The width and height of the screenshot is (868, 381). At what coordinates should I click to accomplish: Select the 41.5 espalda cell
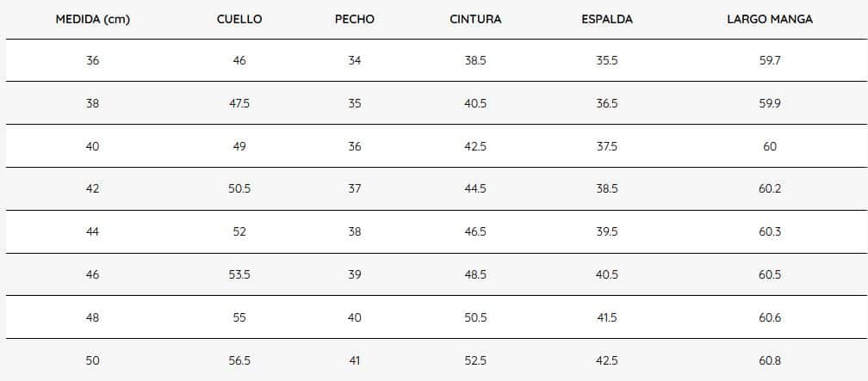[607, 318]
